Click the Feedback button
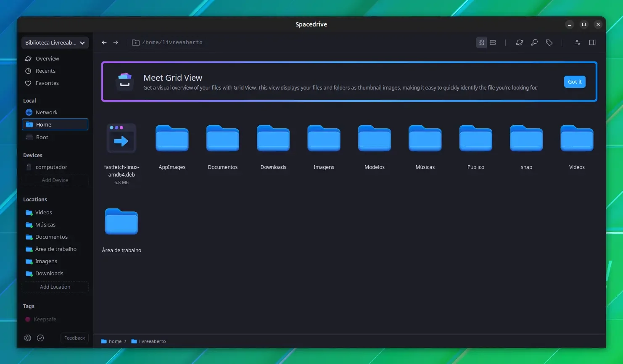The height and width of the screenshot is (364, 623). pyautogui.click(x=74, y=338)
